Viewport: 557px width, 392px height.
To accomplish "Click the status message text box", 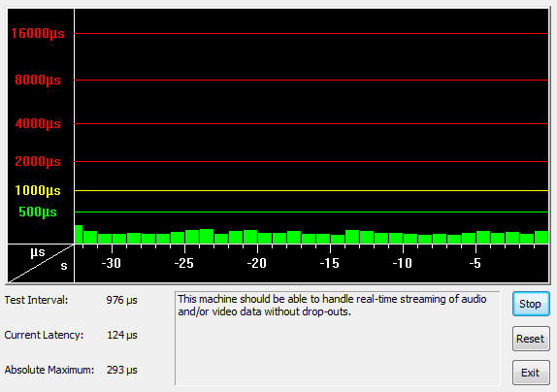I will pos(337,339).
